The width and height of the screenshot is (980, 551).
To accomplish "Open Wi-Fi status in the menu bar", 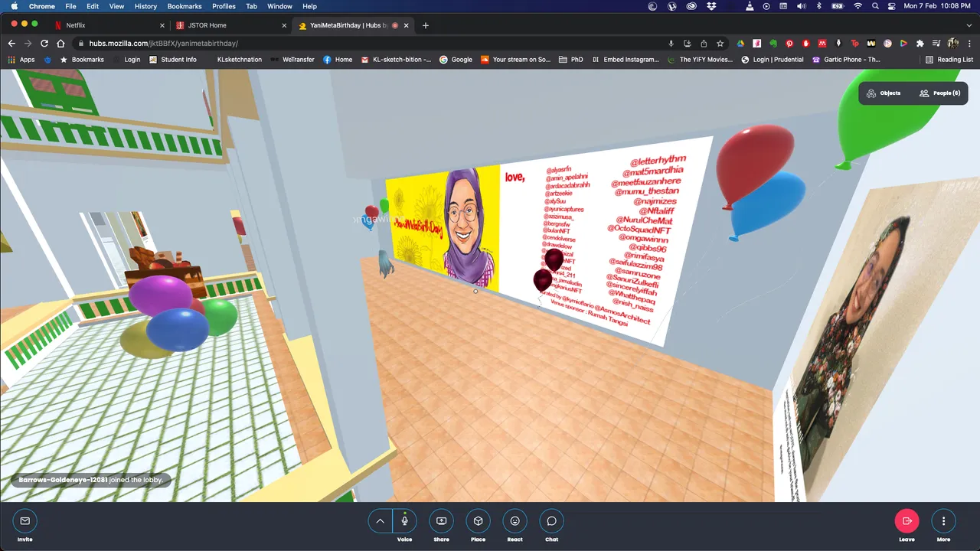I will point(857,6).
